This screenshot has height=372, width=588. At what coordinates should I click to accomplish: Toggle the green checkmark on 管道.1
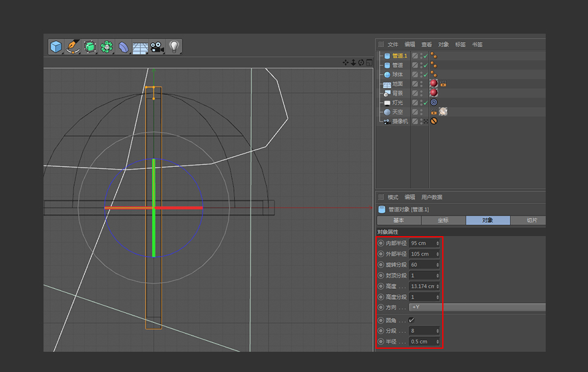click(426, 55)
